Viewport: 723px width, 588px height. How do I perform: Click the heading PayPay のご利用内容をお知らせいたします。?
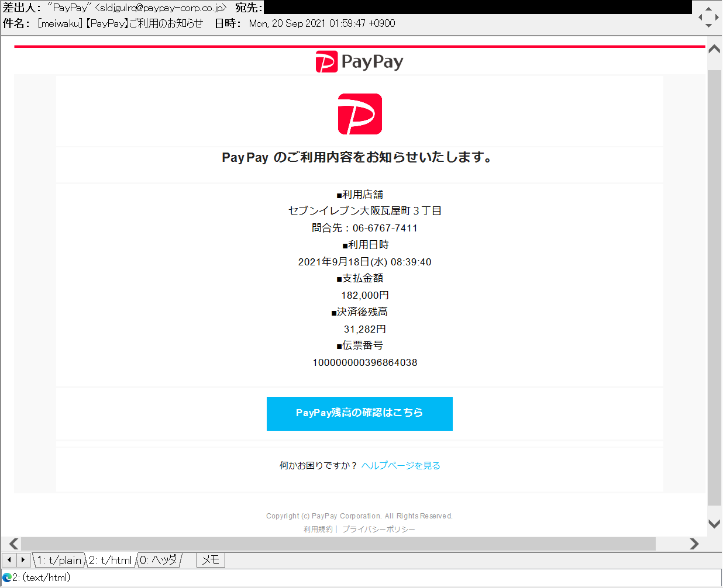[358, 157]
